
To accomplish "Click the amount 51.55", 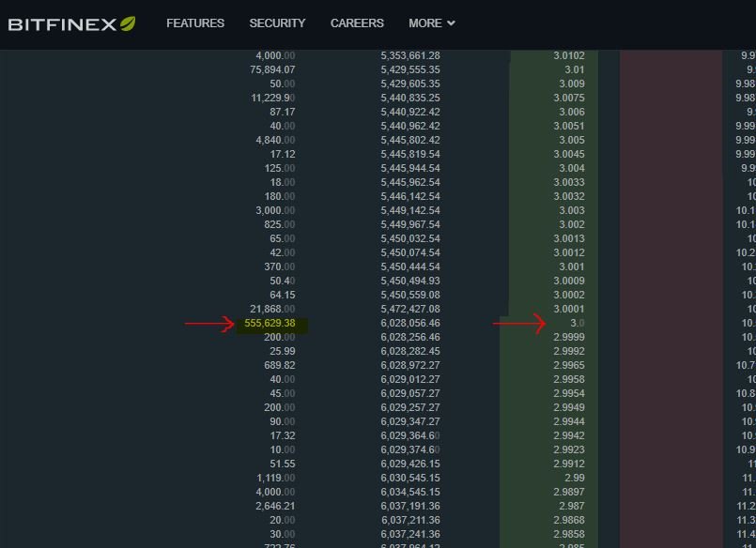I will click(x=283, y=464).
